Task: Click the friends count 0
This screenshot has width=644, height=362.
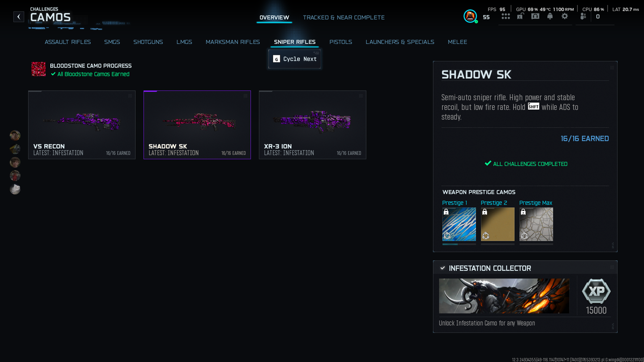Action: (598, 17)
